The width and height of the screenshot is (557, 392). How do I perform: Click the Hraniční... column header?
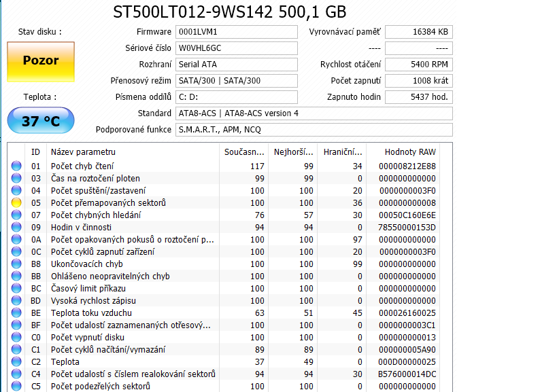coord(343,152)
